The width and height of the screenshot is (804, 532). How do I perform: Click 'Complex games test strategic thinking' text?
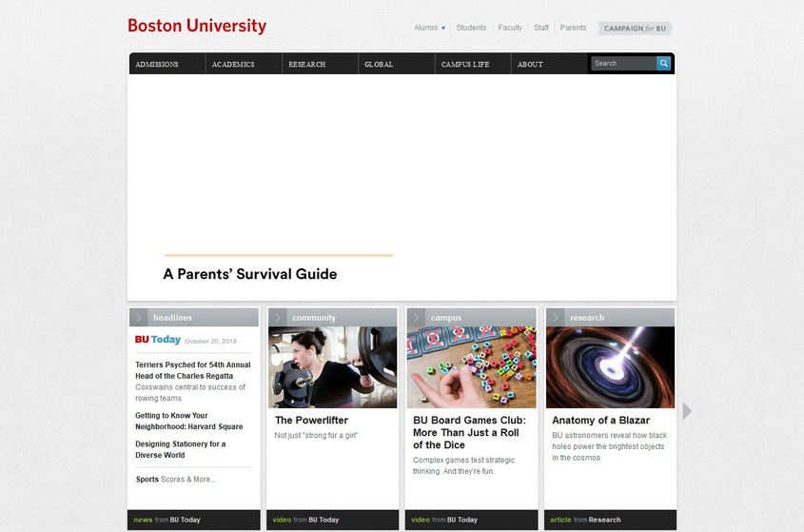(x=463, y=465)
